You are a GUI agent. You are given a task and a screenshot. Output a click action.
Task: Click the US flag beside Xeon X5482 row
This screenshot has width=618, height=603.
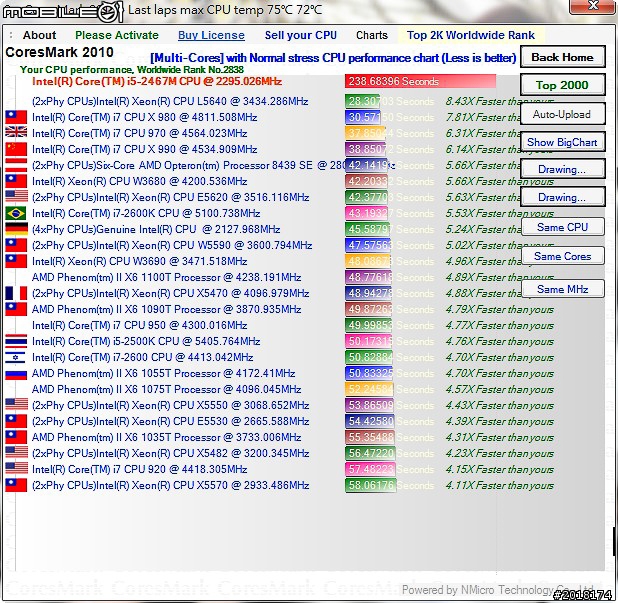pos(16,453)
